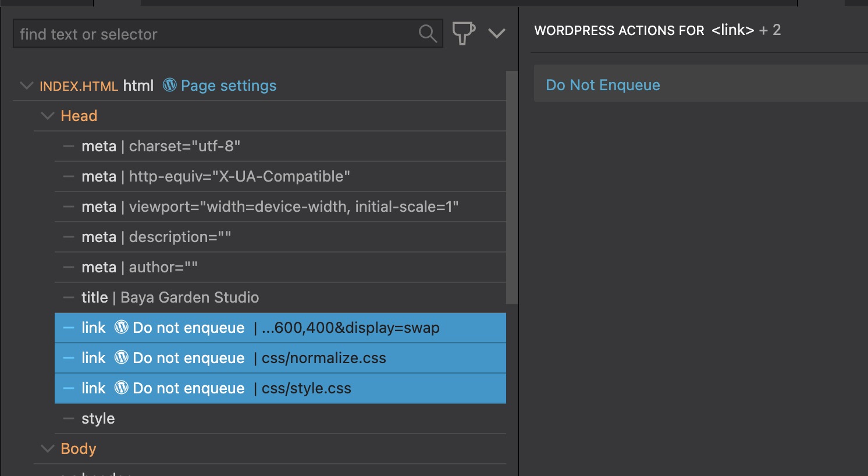Select the meta http-equiv="X-UA-Compatible" row

pos(280,176)
